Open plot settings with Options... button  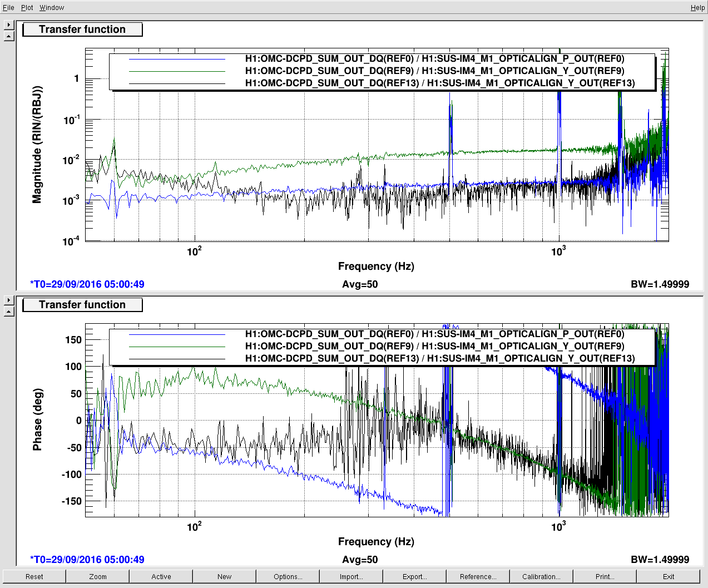coord(288,576)
